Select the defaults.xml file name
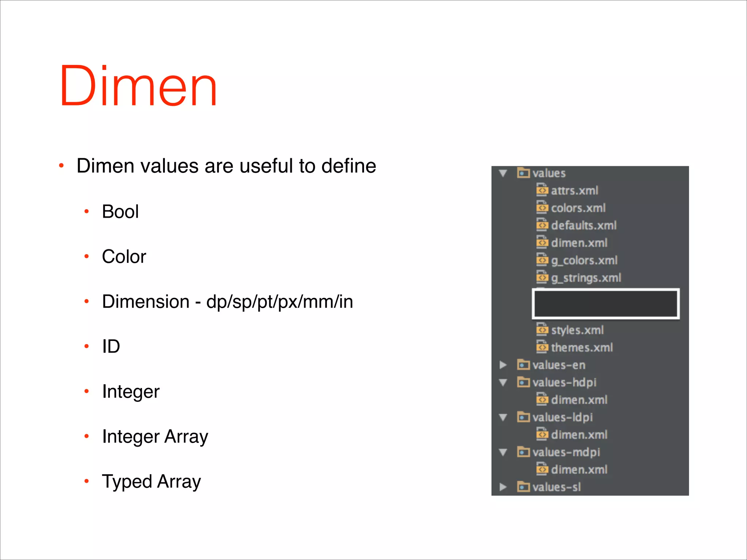747x560 pixels. [584, 225]
